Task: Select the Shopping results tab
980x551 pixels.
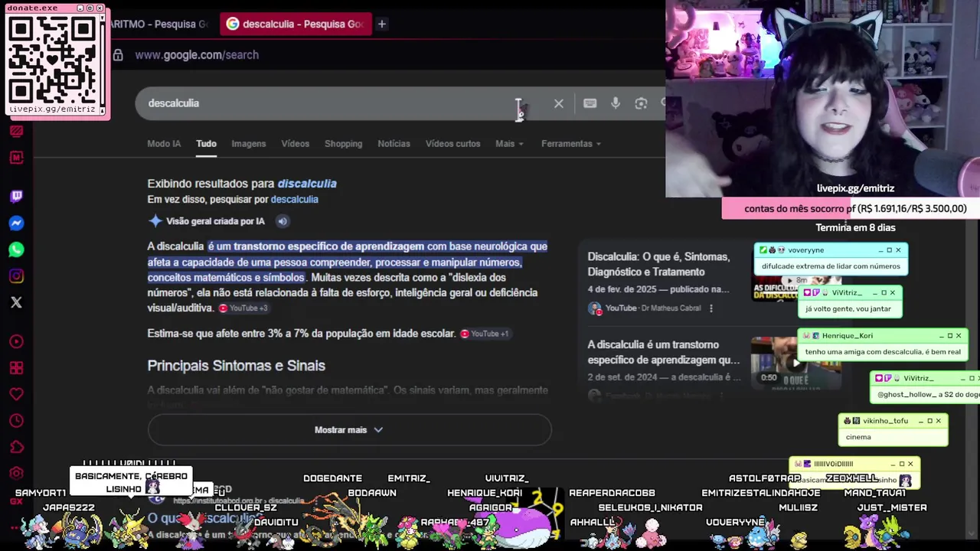Action: (343, 144)
